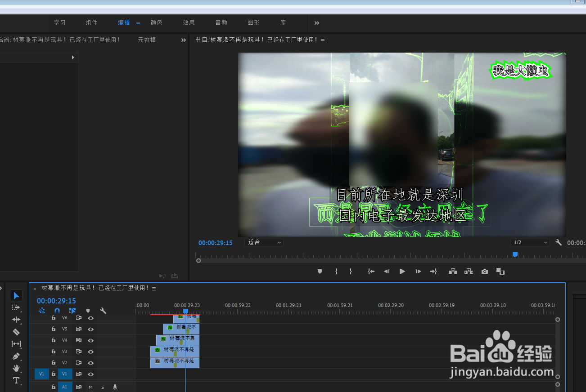Click the Extract button
Viewport: 586px width, 392px height.
[469, 272]
